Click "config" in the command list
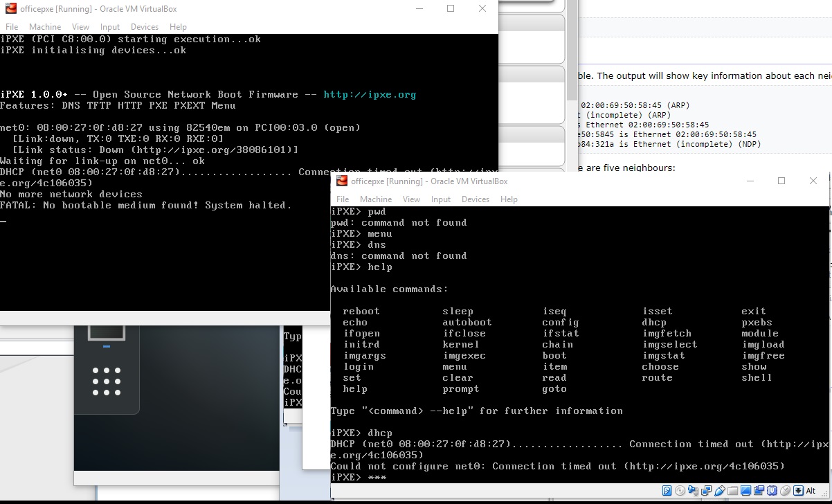The width and height of the screenshot is (832, 504). [561, 323]
